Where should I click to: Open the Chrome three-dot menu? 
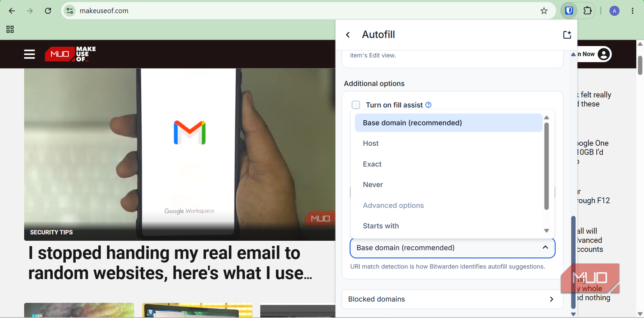click(x=633, y=11)
